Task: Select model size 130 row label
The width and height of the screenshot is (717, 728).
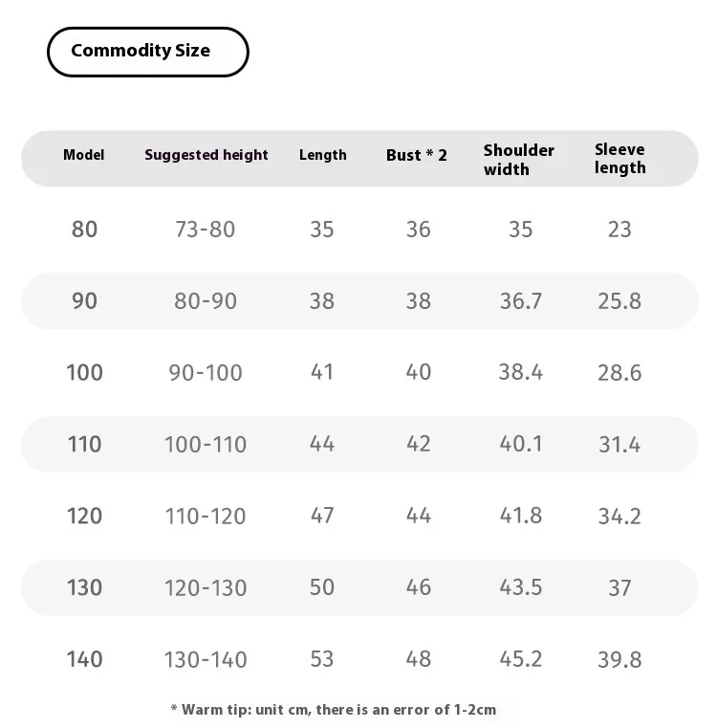Action: [x=84, y=587]
